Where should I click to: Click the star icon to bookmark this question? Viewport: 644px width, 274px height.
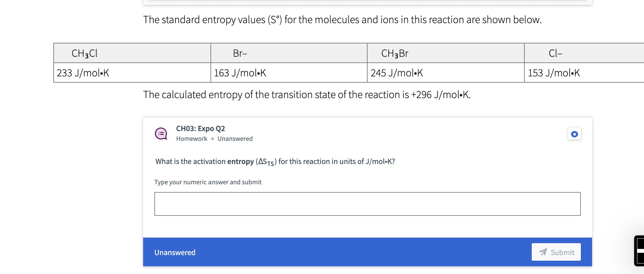click(x=574, y=133)
